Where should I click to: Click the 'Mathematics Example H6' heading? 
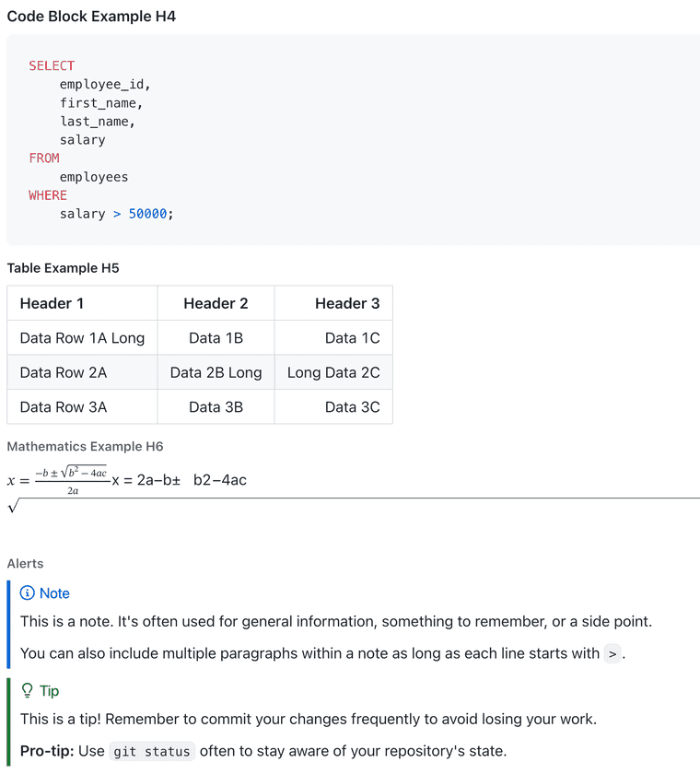[x=85, y=446]
